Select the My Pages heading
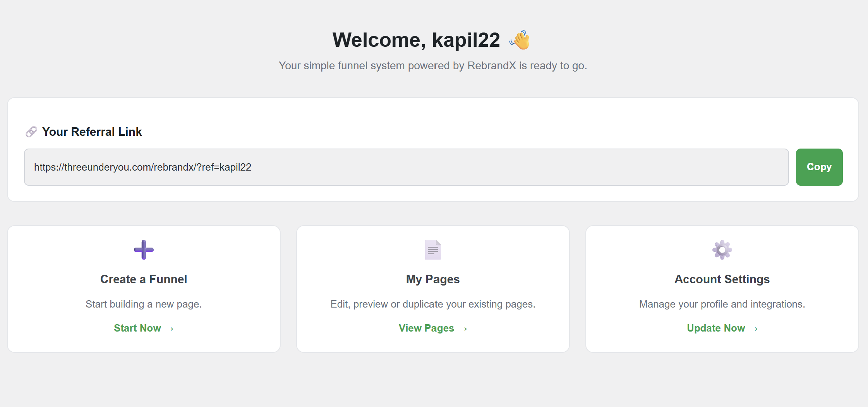Viewport: 868px width, 407px height. coord(433,279)
